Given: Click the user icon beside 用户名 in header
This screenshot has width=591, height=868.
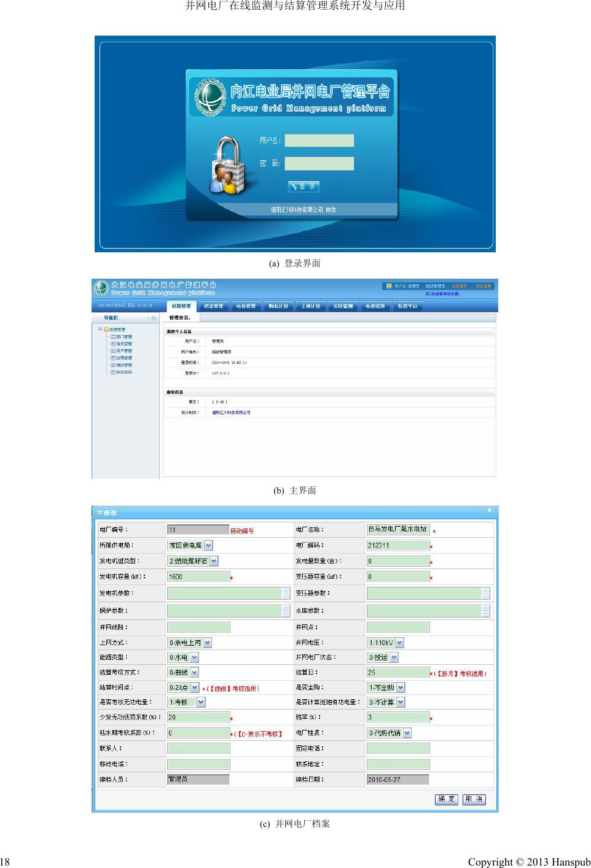Looking at the screenshot, I should click(389, 286).
